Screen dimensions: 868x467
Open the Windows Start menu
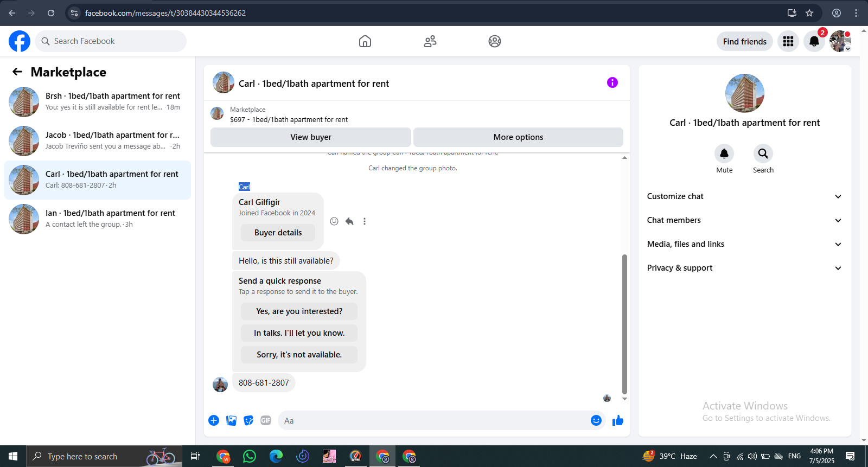tap(13, 456)
